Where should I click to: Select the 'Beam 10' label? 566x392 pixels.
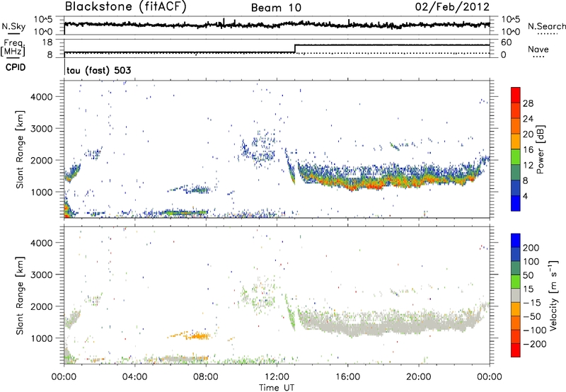click(276, 8)
